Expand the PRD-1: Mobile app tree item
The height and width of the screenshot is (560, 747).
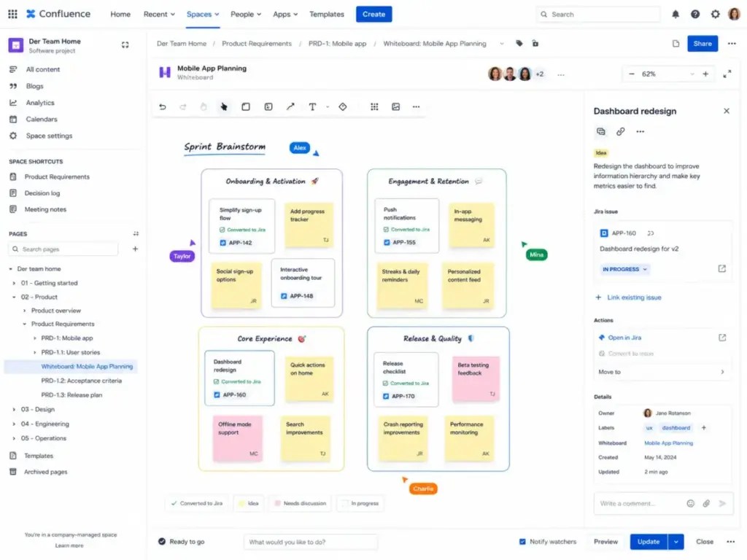(x=34, y=338)
